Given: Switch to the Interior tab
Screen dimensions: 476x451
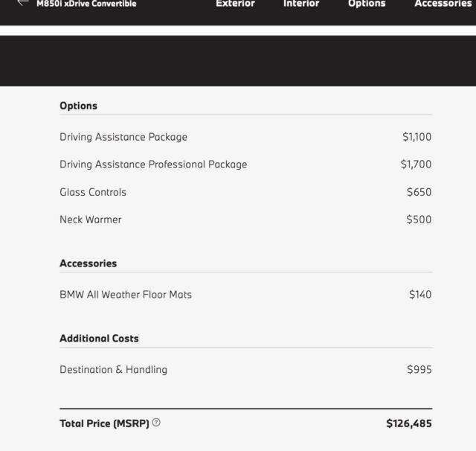Looking at the screenshot, I should tap(301, 4).
